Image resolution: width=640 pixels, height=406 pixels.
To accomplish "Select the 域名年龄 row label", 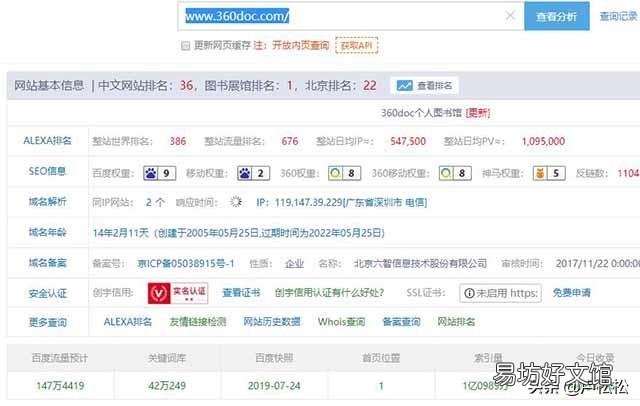I will (x=47, y=233).
